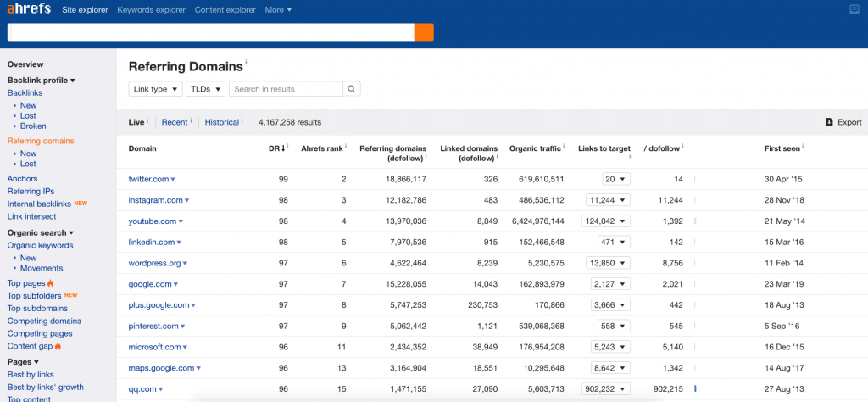Click the main URL input box in header
Viewport: 868px width, 402px height.
[x=175, y=32]
